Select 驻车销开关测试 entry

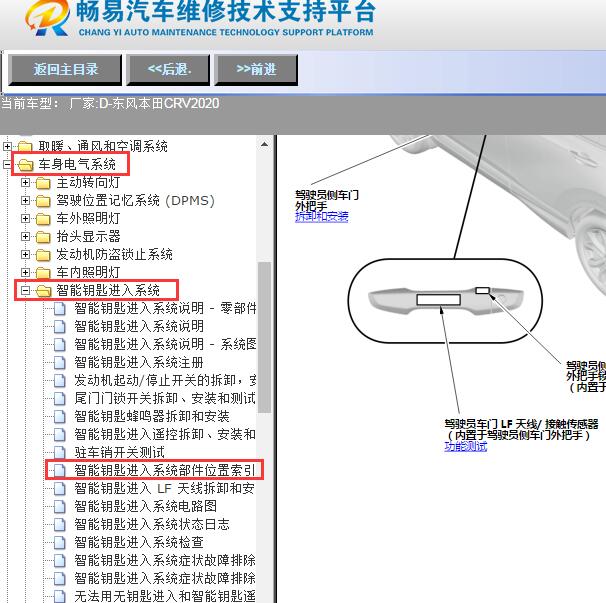tap(119, 452)
